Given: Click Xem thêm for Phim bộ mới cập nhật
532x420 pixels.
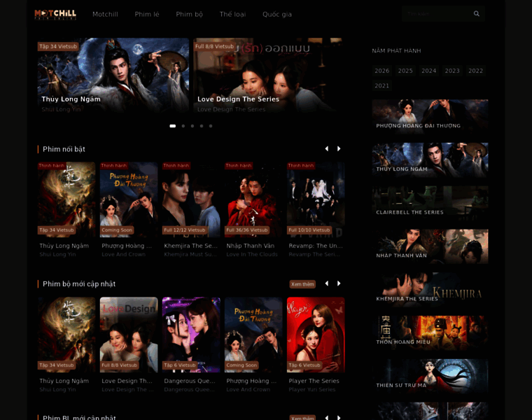Looking at the screenshot, I should (302, 284).
